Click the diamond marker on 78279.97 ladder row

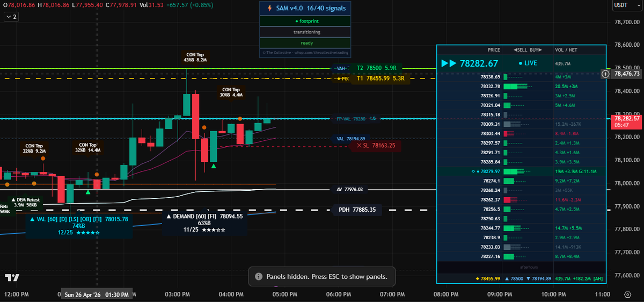[474, 171]
